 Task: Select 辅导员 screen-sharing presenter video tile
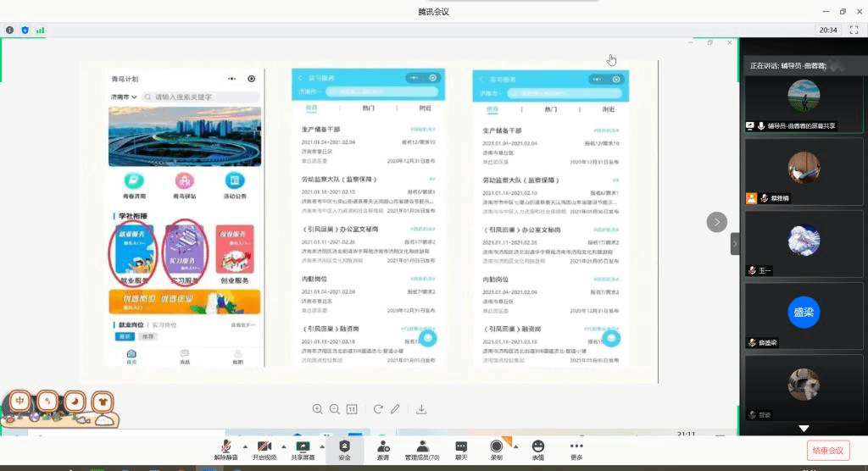pyautogui.click(x=804, y=104)
